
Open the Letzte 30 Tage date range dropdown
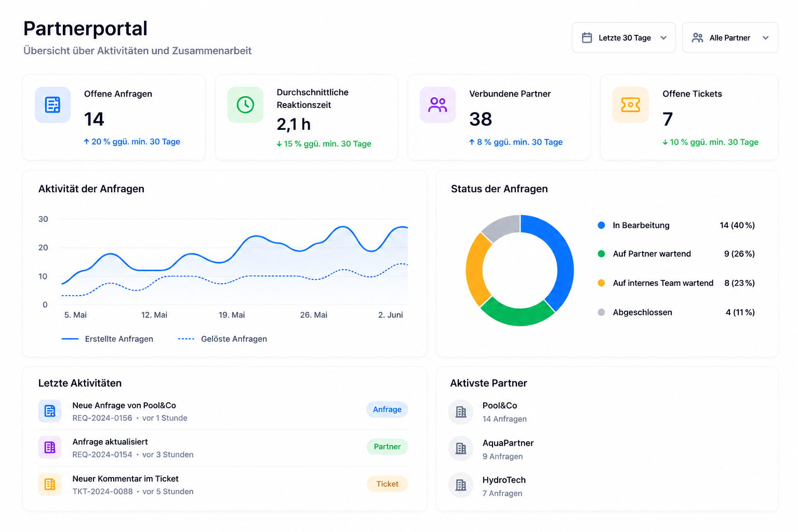pos(624,37)
